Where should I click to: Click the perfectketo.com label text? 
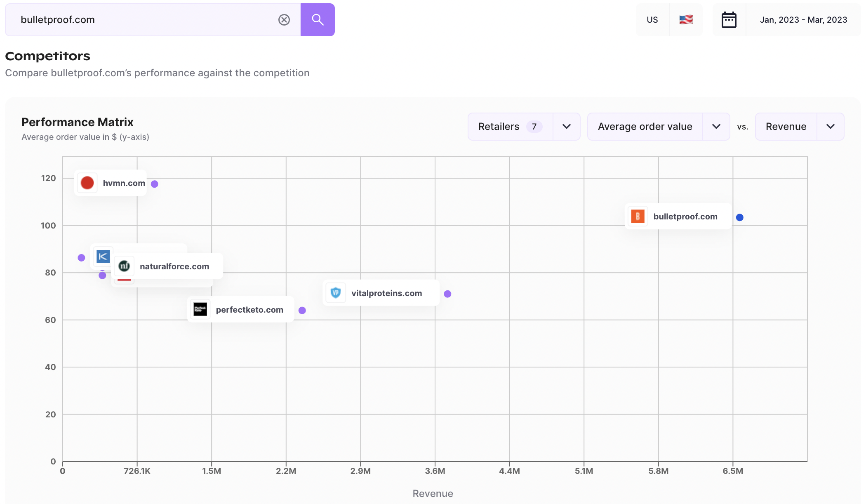click(x=249, y=310)
